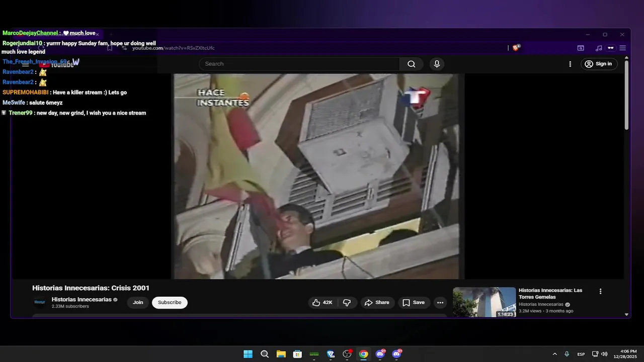Click the video title 'Historias Innecesarias: Crisis 2001'

point(91,288)
